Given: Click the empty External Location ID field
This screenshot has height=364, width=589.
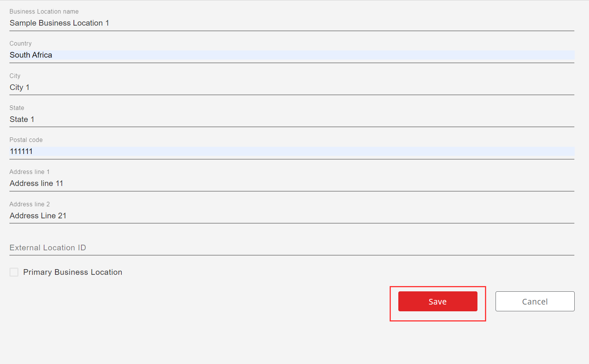Looking at the screenshot, I should pos(292,248).
